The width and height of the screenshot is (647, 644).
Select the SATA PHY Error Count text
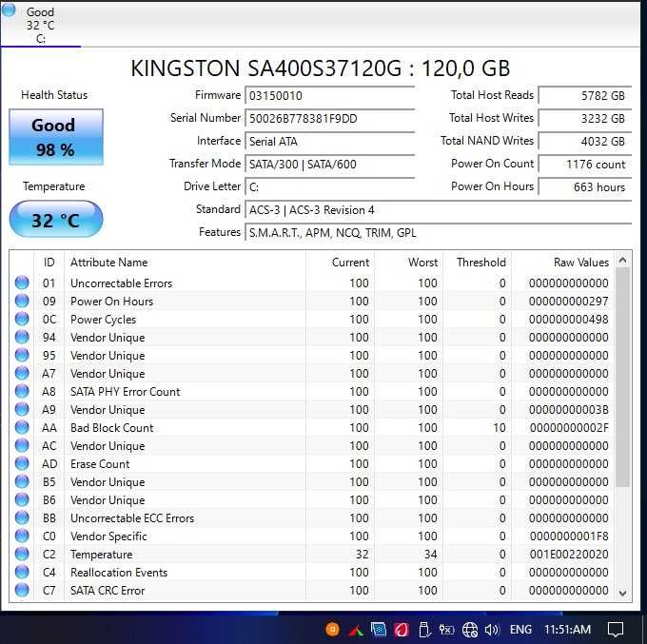coord(126,392)
